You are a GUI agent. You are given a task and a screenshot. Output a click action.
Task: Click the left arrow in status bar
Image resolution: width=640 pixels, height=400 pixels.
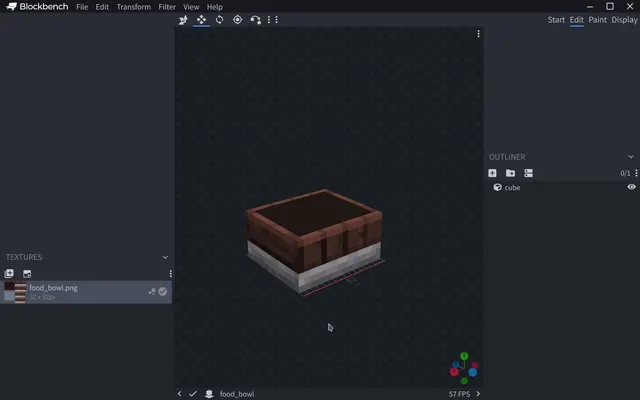click(x=180, y=394)
